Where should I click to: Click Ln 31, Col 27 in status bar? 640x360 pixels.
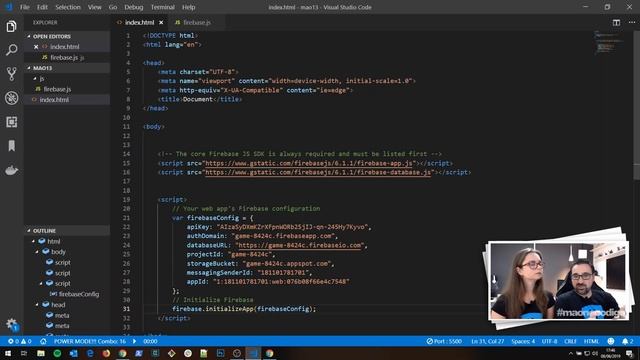pos(487,341)
